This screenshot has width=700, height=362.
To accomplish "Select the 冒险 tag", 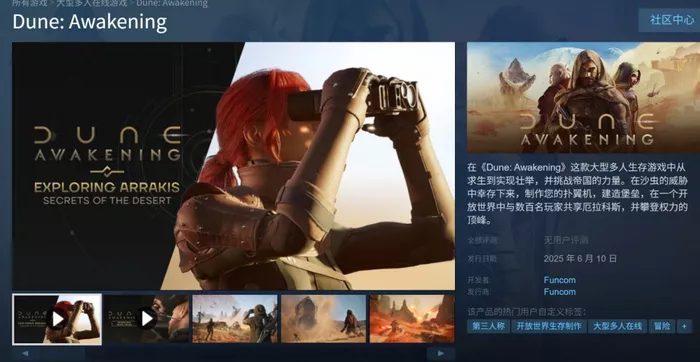I will (x=662, y=326).
